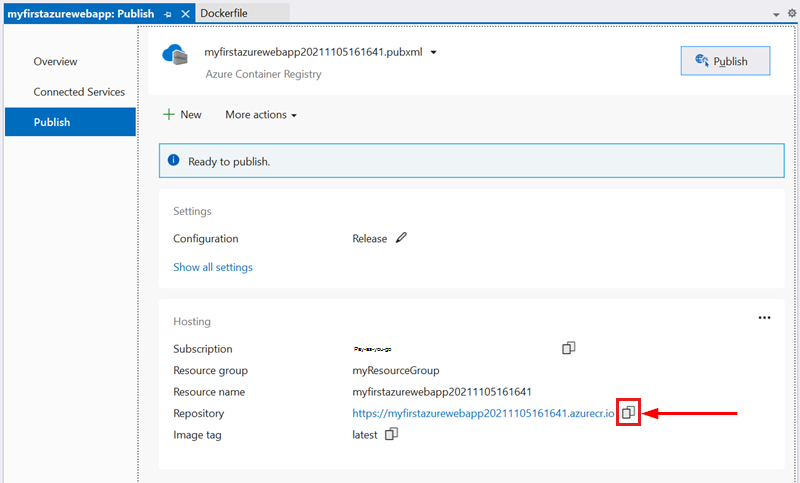
Task: Copy the Image tag value
Action: click(391, 434)
